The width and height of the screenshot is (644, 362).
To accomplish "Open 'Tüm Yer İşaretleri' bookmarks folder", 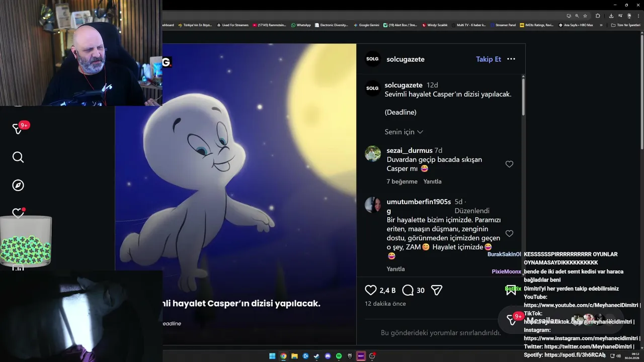I will pyautogui.click(x=625, y=25).
